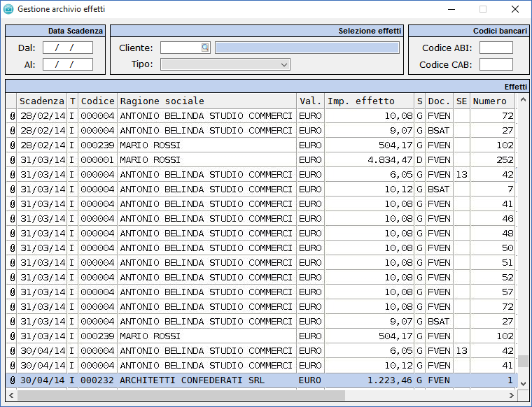Open the Cliente lookup magnifier icon

click(x=205, y=48)
